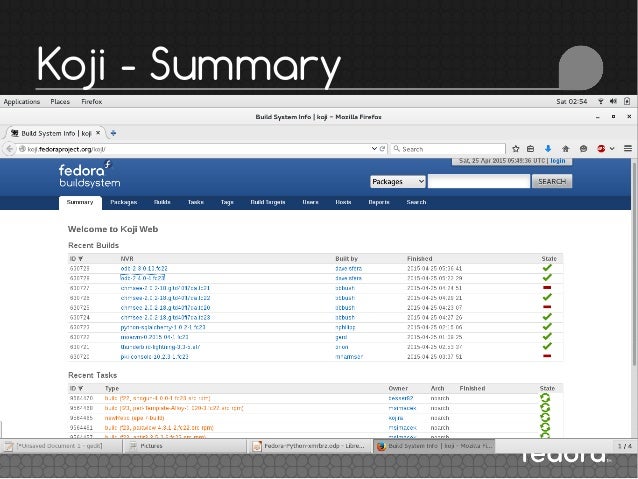638x479 pixels.
Task: Open the Packages search type dropdown
Action: [398, 182]
